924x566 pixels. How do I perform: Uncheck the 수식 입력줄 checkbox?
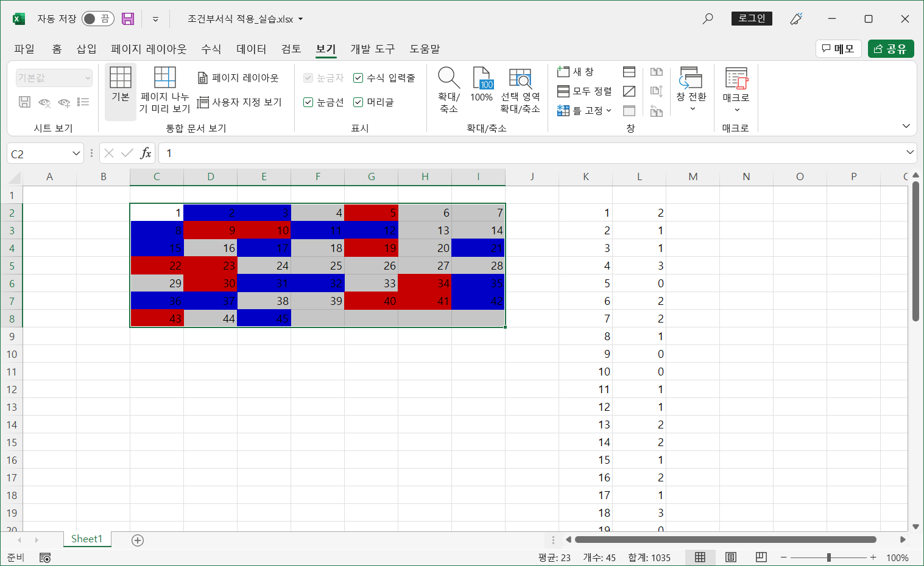coord(358,78)
